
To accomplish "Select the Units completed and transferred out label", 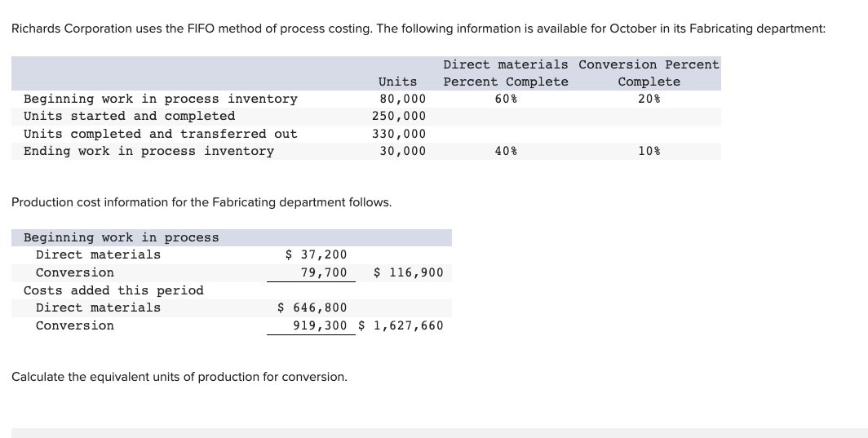I will (x=160, y=134).
